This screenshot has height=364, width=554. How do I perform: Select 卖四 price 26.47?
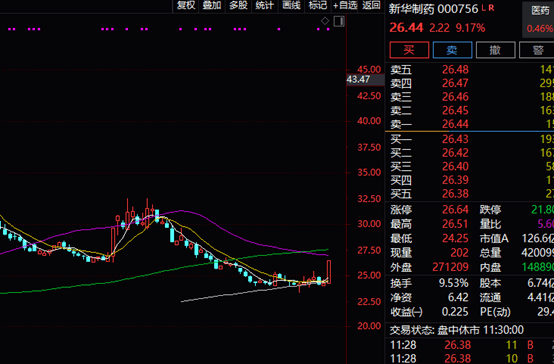(455, 83)
